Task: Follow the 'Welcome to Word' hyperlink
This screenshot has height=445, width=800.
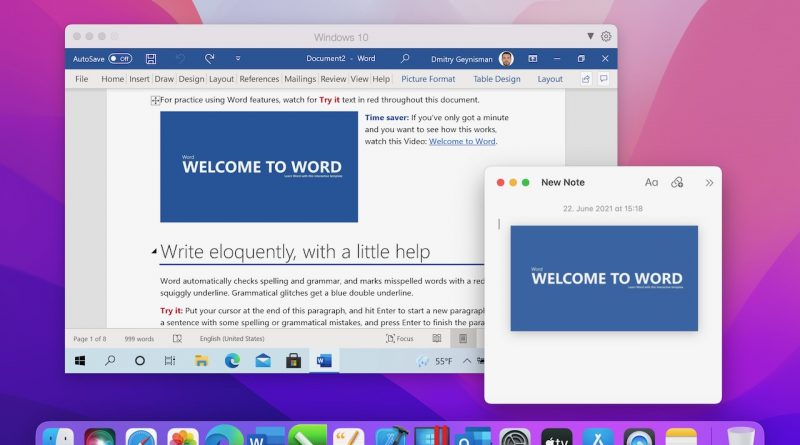Action: click(x=462, y=141)
